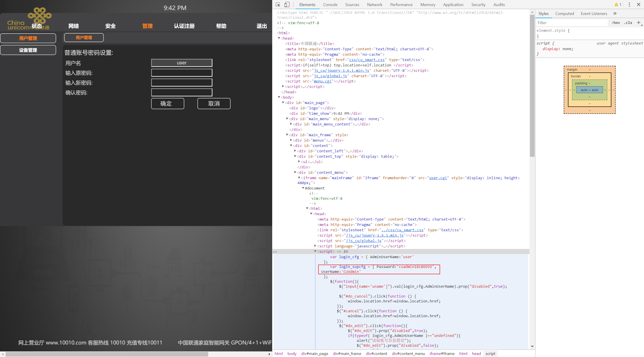
Task: Toggle the :hov element state button
Action: (x=616, y=23)
